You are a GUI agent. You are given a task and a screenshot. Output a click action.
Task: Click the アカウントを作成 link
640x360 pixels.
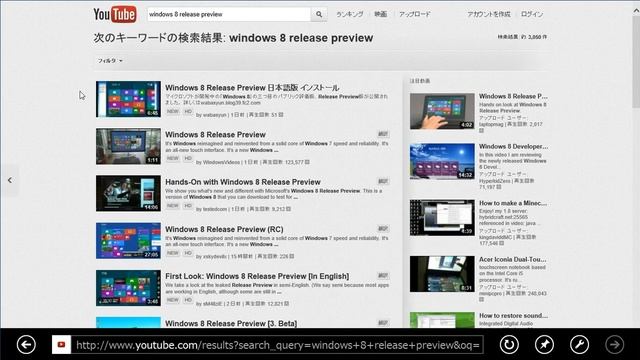tap(489, 14)
